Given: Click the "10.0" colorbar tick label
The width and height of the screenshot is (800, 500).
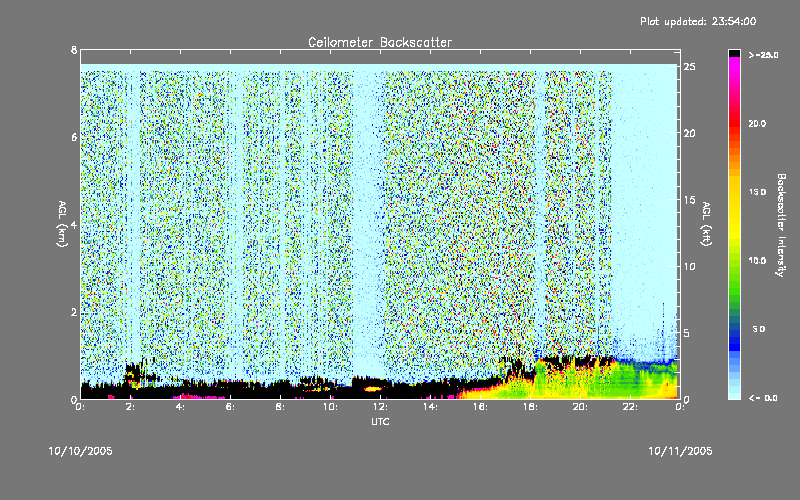Looking at the screenshot, I should tap(757, 260).
